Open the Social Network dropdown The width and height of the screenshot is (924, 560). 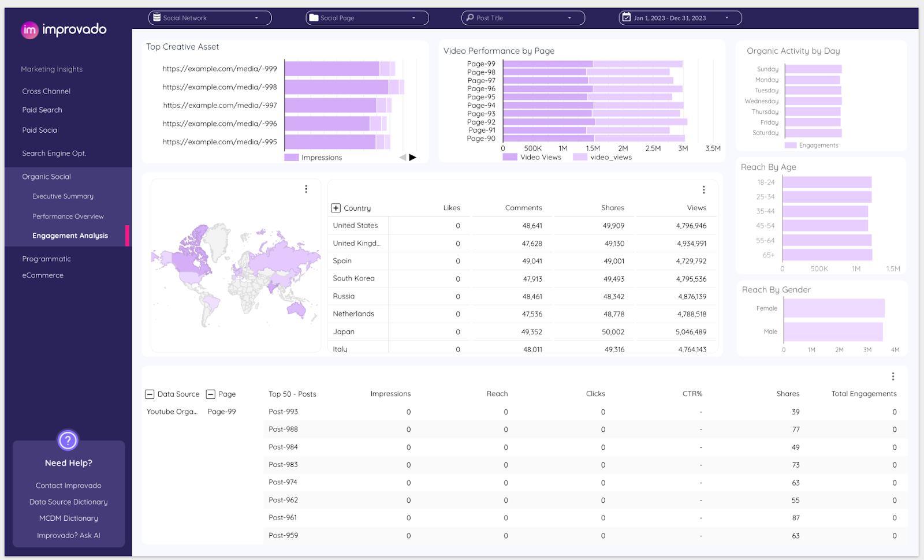210,18
